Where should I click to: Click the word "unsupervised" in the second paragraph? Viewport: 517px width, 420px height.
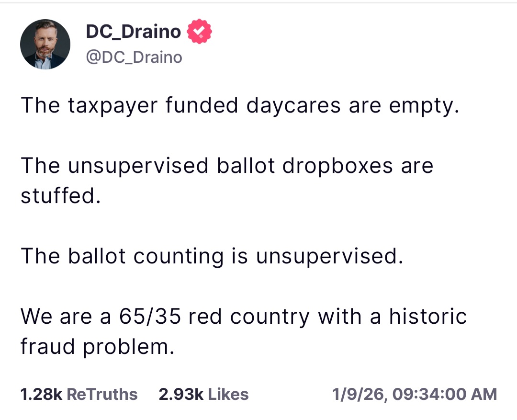click(138, 166)
